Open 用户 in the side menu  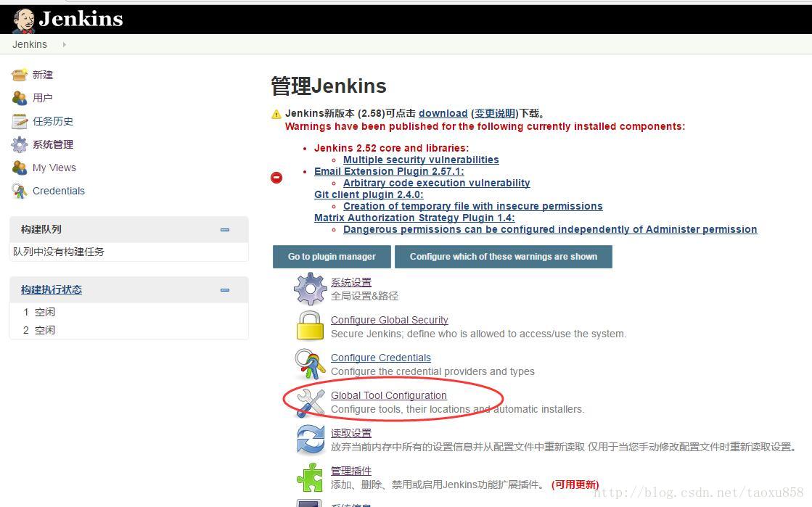tap(43, 98)
